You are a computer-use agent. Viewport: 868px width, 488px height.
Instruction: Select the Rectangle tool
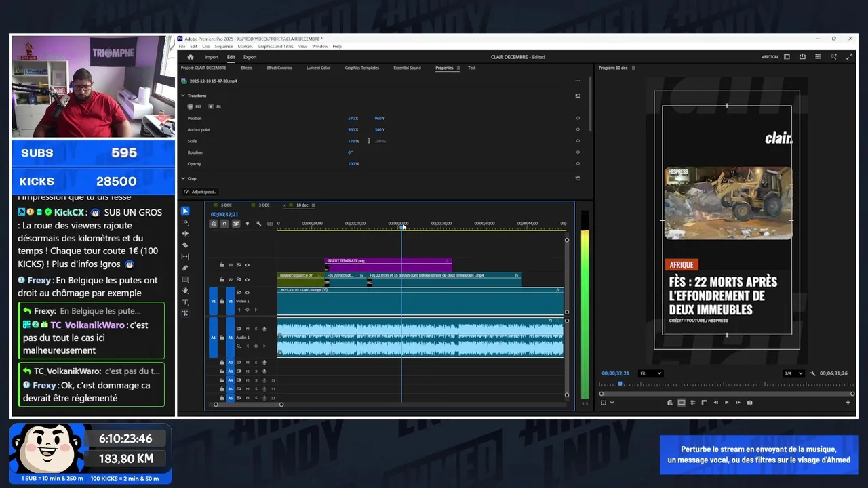(186, 279)
